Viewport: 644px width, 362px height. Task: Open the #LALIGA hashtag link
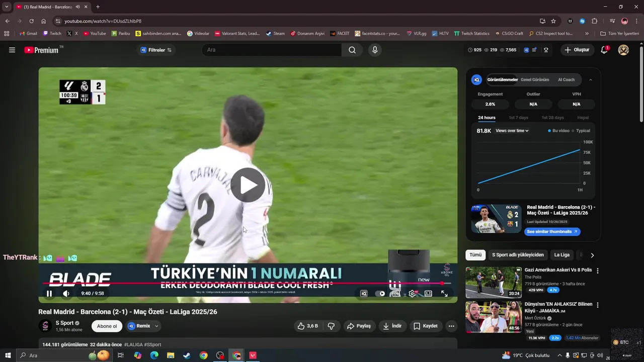(x=133, y=345)
